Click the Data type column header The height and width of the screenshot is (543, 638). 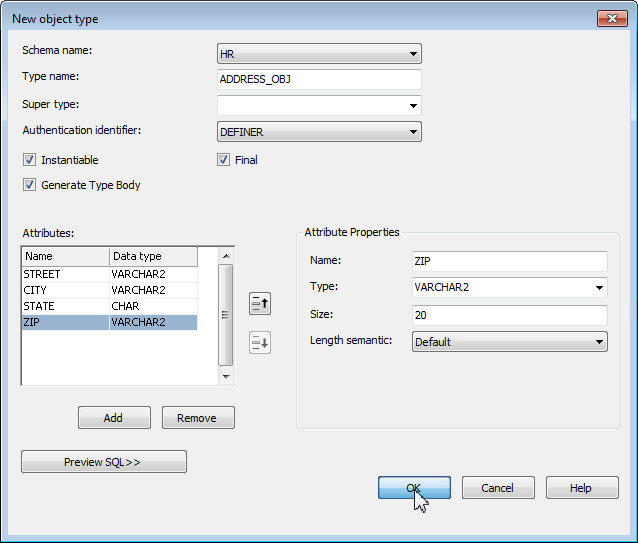tap(153, 256)
